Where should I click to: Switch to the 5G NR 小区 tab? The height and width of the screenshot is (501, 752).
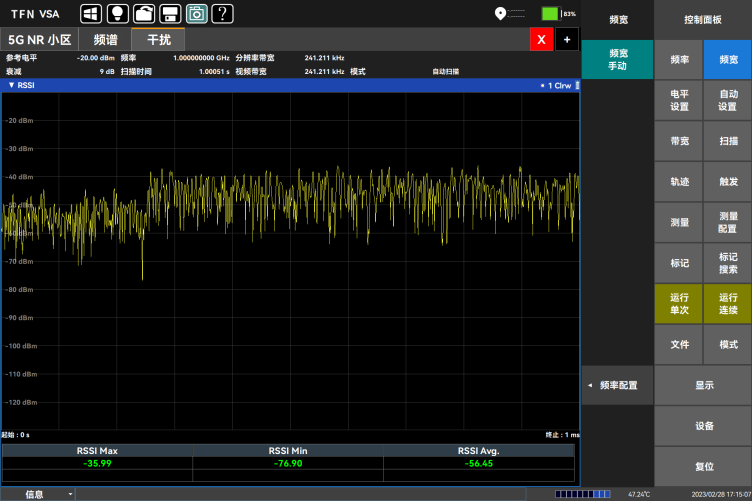[x=40, y=40]
